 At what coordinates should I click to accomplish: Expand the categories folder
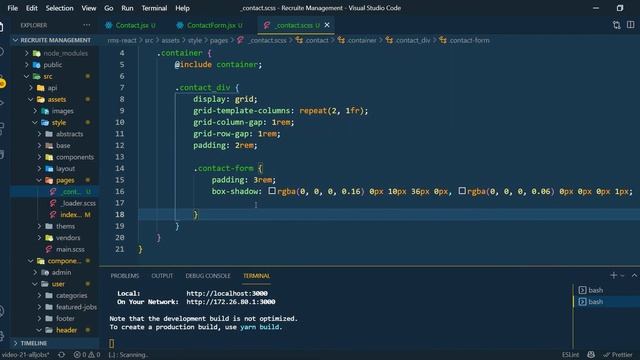tap(71, 296)
